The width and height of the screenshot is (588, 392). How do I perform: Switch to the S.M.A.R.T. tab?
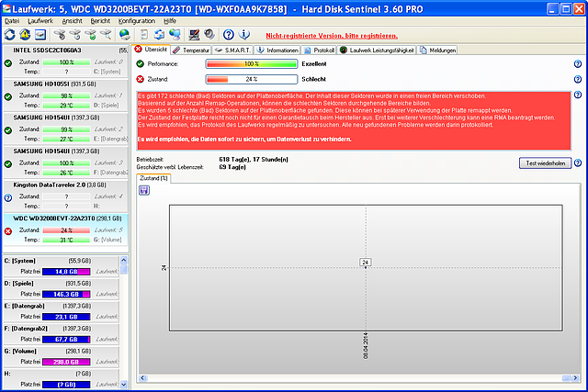pos(232,50)
